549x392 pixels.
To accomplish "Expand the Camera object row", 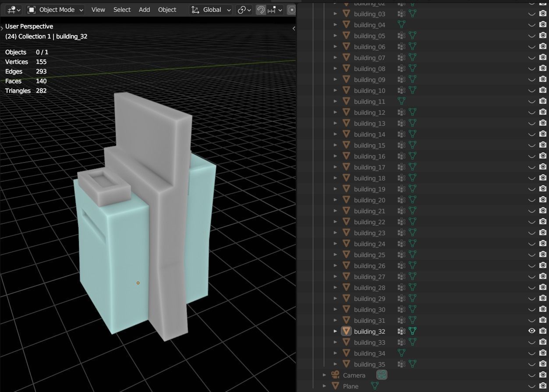I will pyautogui.click(x=324, y=375).
